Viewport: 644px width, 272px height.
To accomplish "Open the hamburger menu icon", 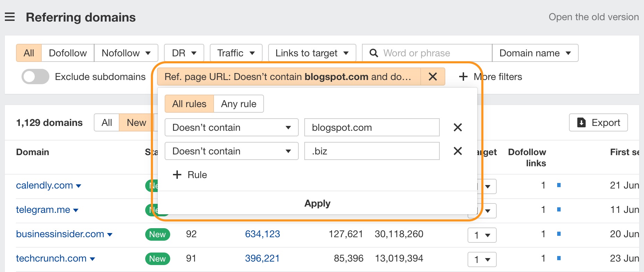I will coord(10,17).
